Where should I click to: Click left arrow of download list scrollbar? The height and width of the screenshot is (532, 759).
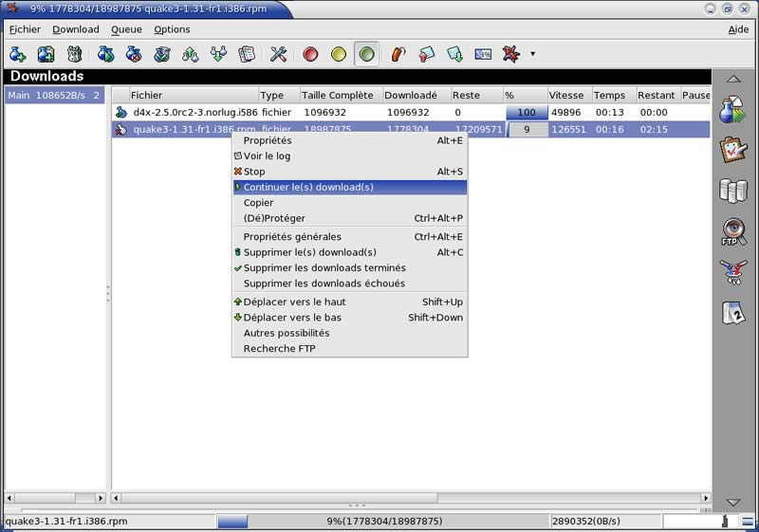pos(116,497)
